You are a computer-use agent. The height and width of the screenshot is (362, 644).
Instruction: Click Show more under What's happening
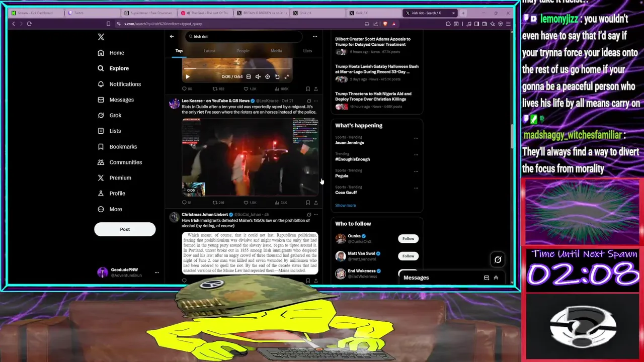click(346, 205)
